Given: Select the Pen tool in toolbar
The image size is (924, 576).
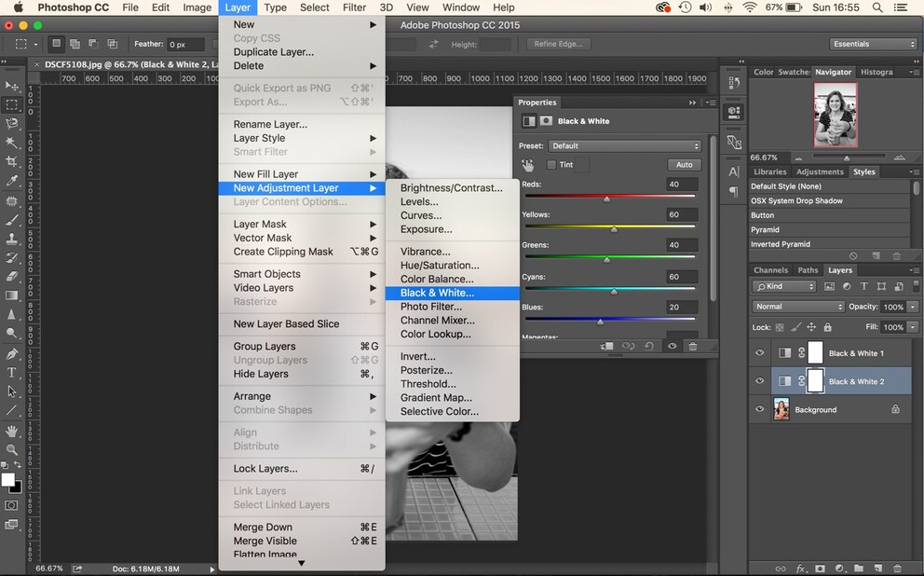Looking at the screenshot, I should tap(12, 354).
